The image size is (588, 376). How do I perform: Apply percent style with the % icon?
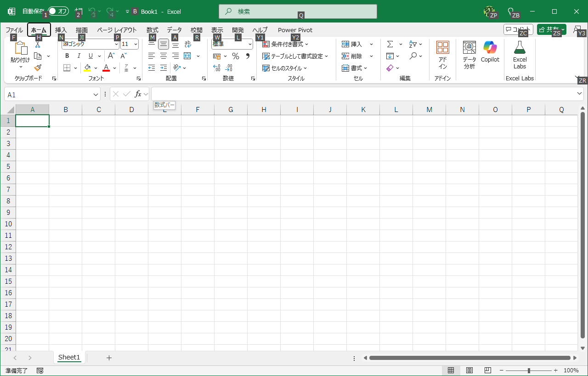[236, 56]
